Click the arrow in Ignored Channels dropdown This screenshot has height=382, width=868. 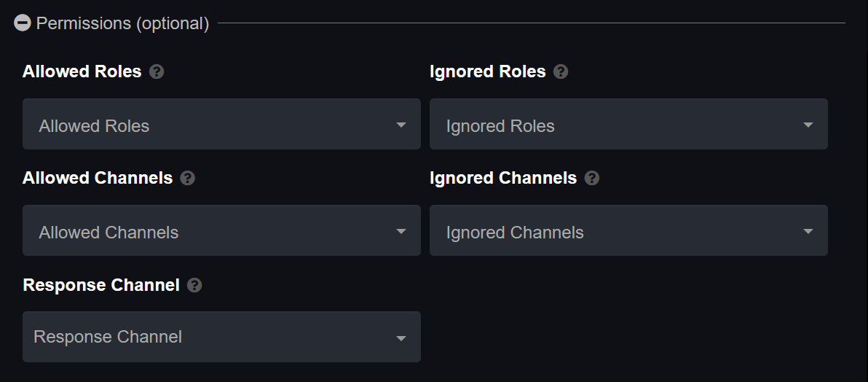tap(808, 231)
